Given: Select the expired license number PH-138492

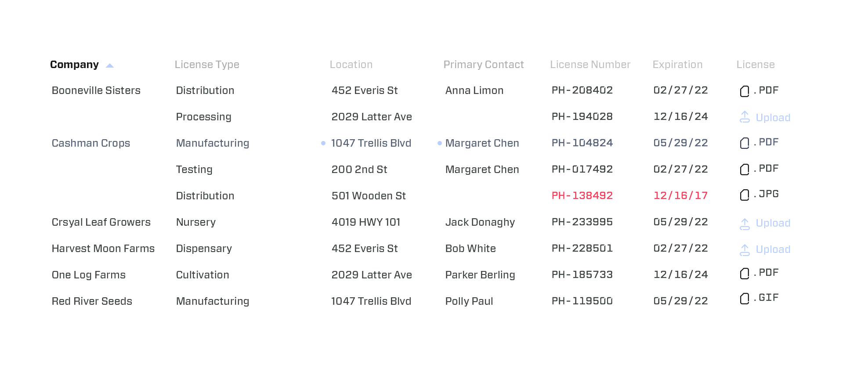Looking at the screenshot, I should (582, 195).
